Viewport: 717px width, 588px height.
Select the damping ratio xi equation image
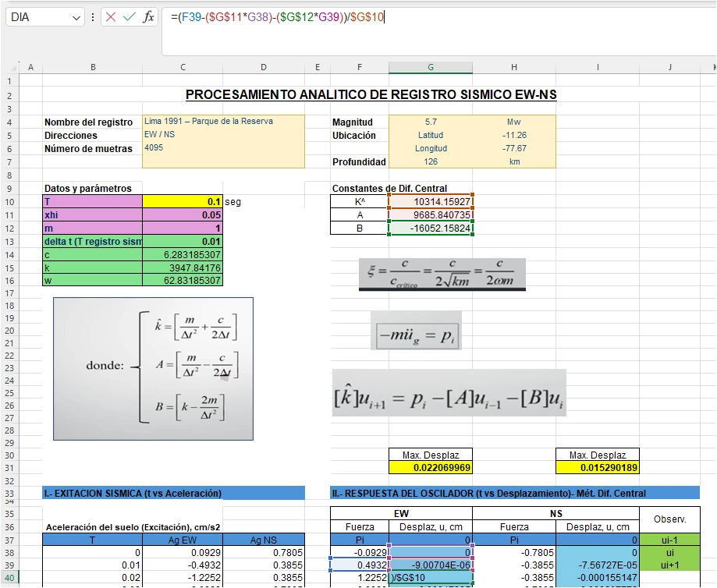click(x=442, y=275)
